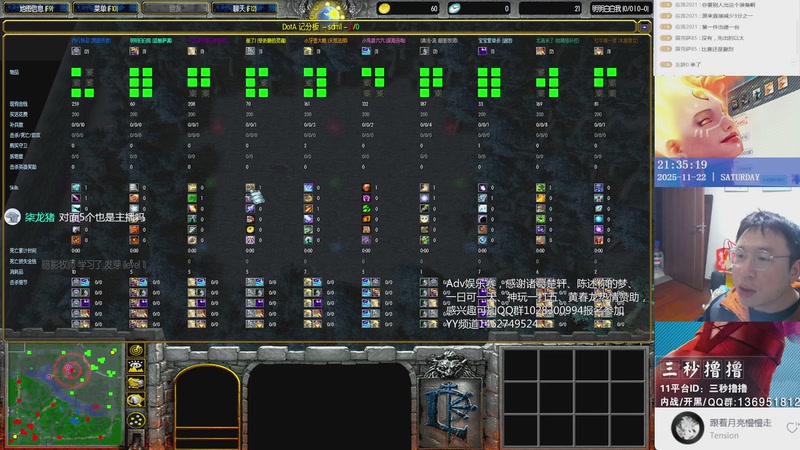This screenshot has height=450, width=800.
Task: Click the 三秒撸撸 streamer banner
Action: coord(702,369)
